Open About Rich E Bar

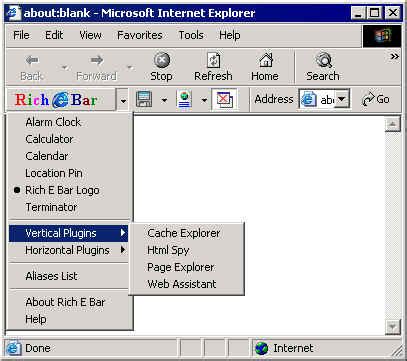69,302
